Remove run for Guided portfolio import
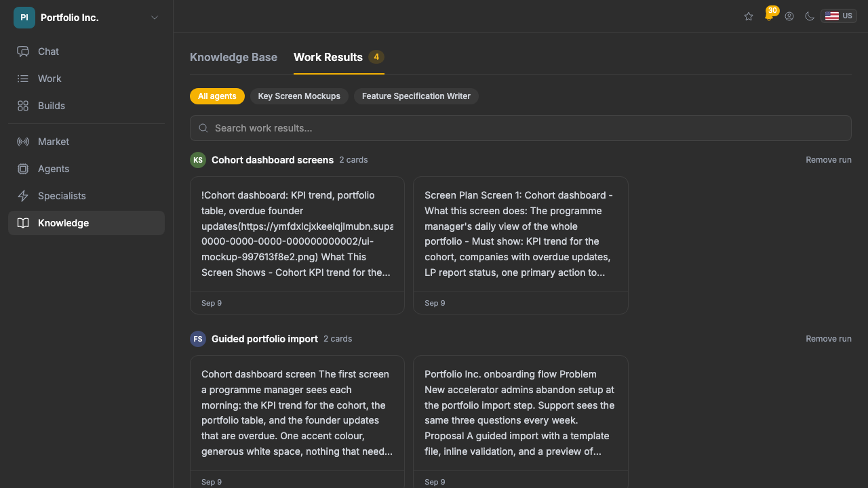This screenshot has height=488, width=868. 829,339
